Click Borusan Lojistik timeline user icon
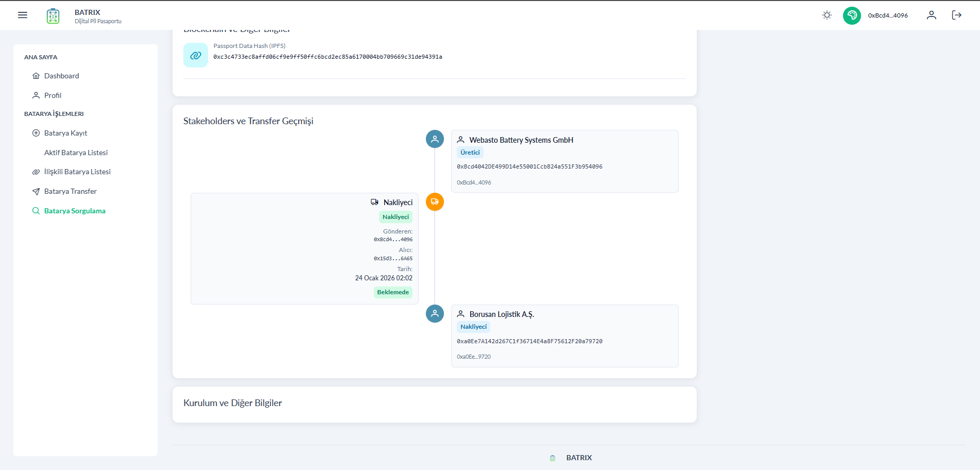This screenshot has height=470, width=980. (x=435, y=313)
